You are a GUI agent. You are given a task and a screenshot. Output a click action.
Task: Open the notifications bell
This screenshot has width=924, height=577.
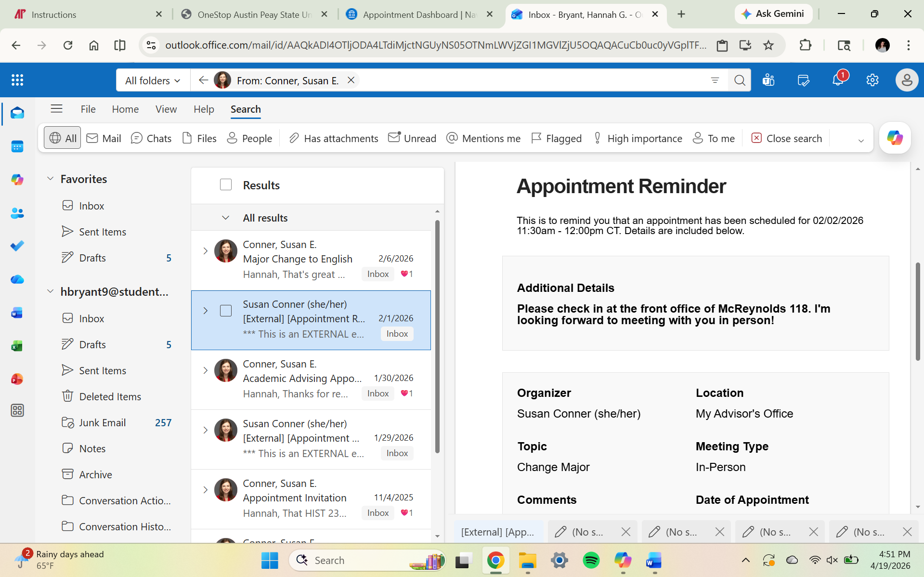839,80
